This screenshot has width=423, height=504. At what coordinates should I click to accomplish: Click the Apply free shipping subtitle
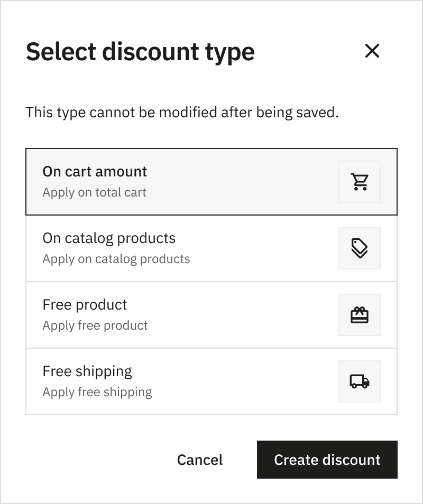pos(97,392)
